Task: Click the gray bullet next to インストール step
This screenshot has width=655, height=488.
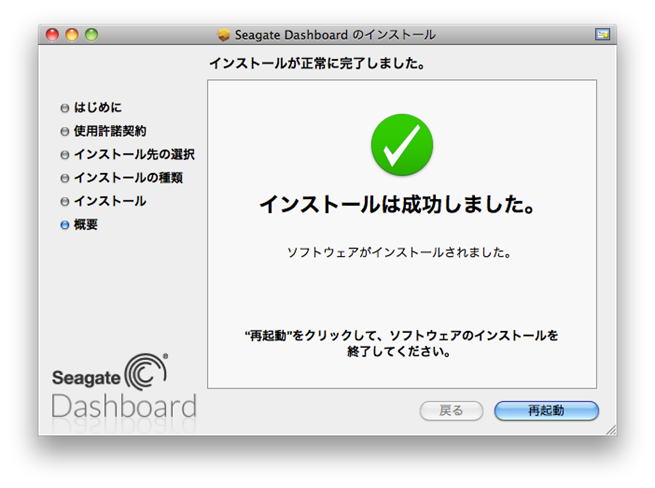Action: [x=64, y=202]
